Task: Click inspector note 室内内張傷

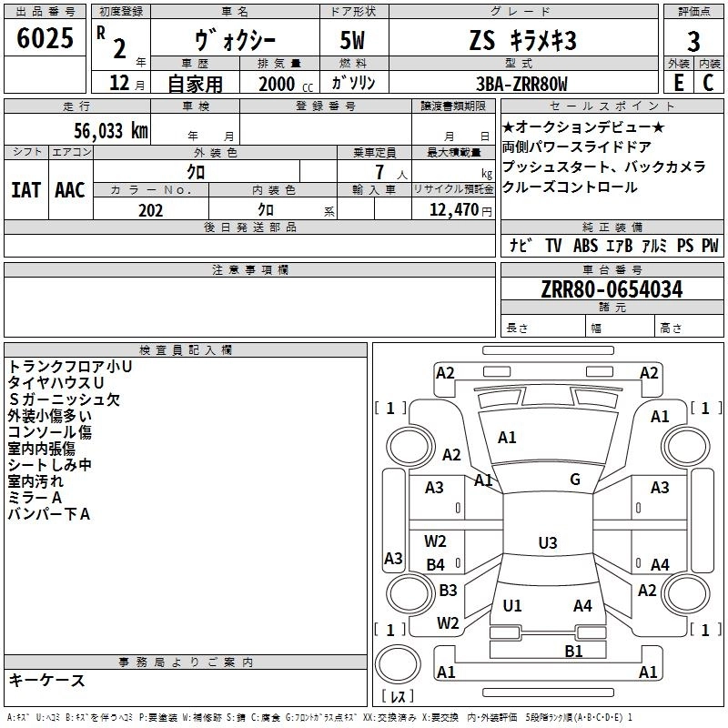Action: (x=41, y=449)
